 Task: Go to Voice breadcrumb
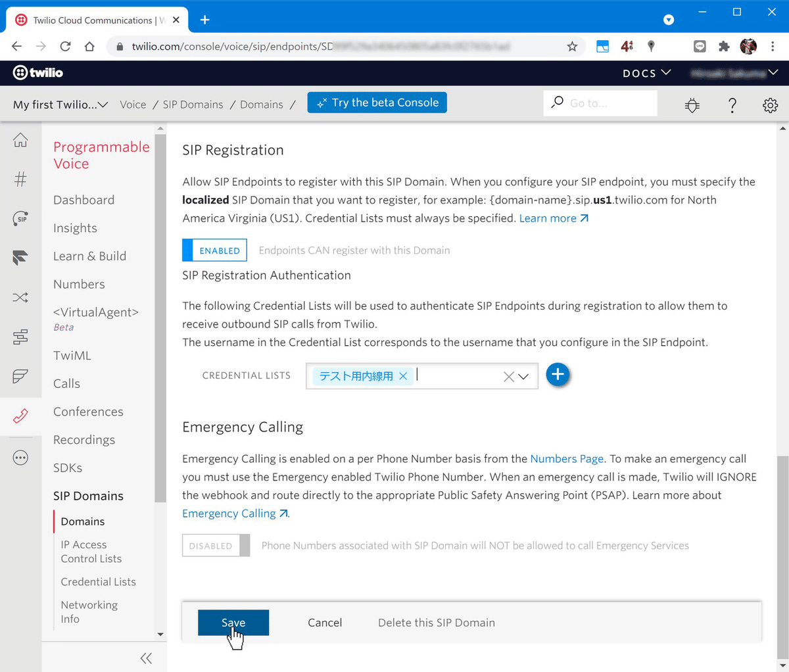tap(133, 105)
